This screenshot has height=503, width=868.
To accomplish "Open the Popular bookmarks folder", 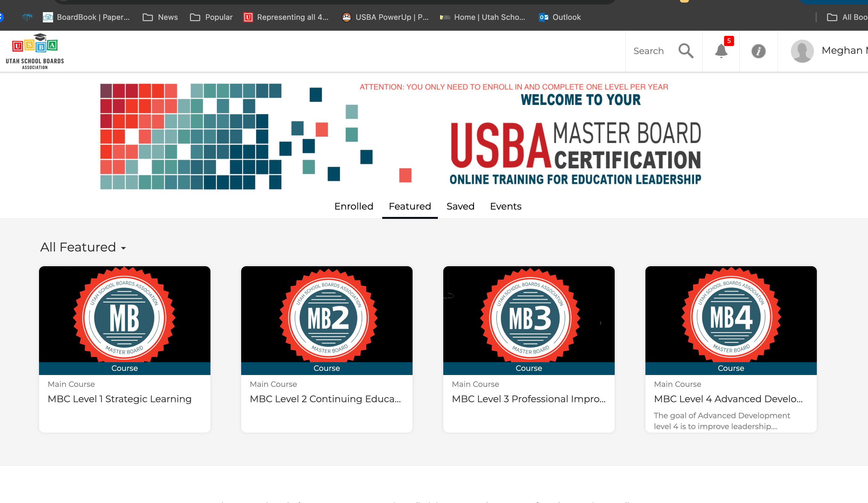I will point(211,17).
